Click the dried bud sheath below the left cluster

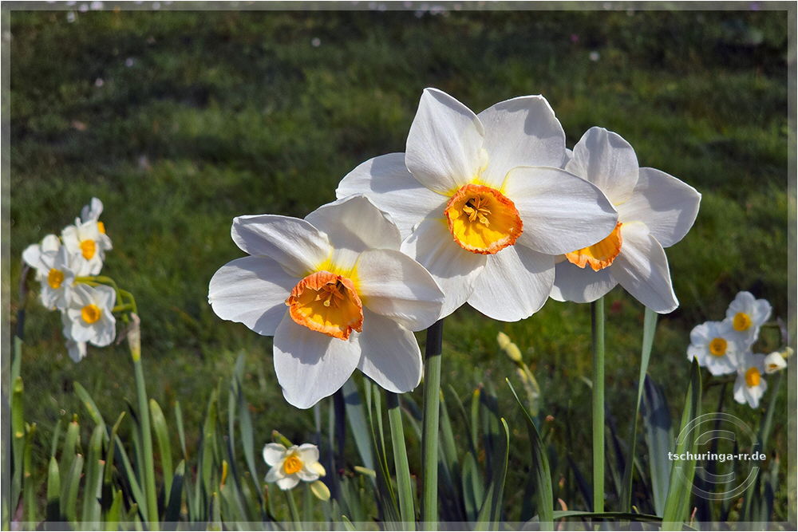[134, 336]
